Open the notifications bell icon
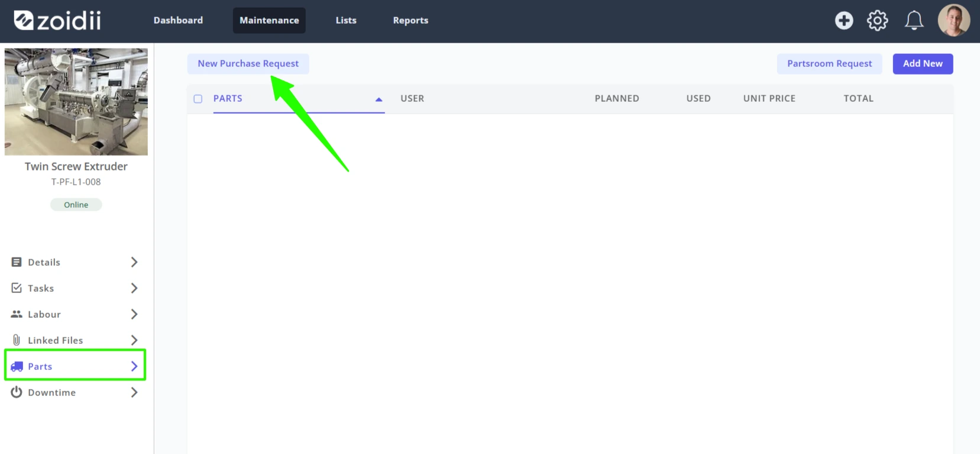The image size is (980, 454). (914, 21)
